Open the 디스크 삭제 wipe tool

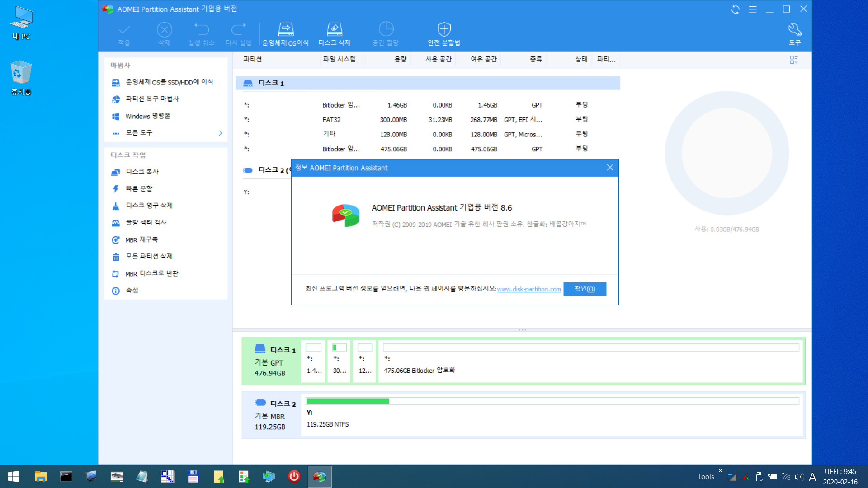tap(335, 34)
